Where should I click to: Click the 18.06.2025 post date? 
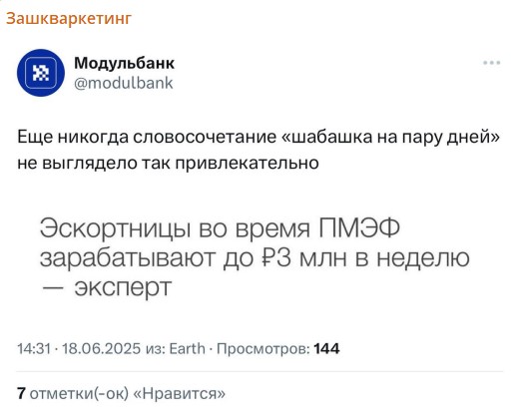coord(102,349)
